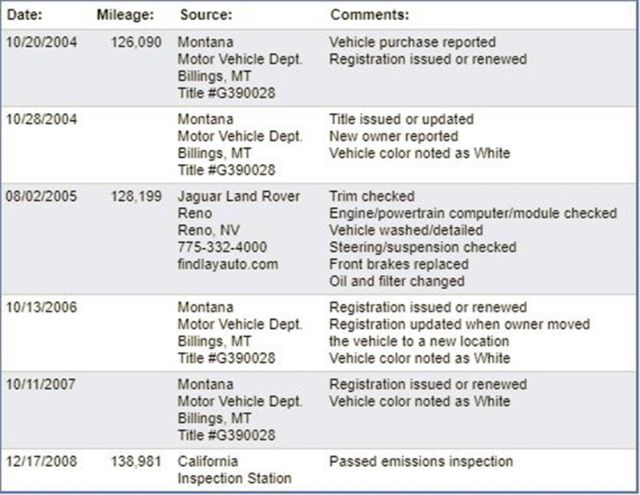Click the 775-332-4000 phone number

[222, 247]
